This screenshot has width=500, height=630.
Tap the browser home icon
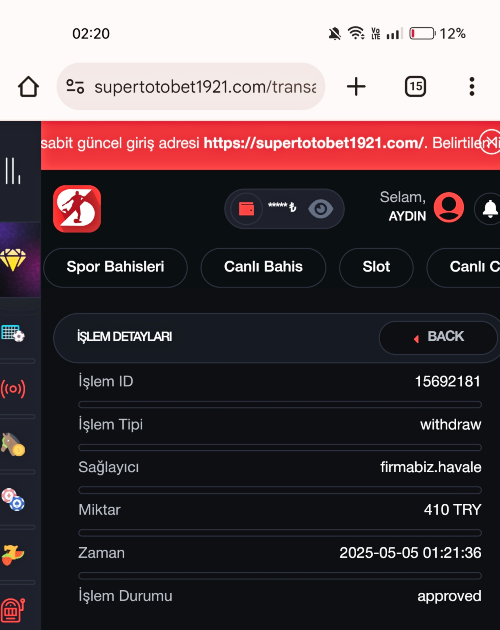coord(29,86)
